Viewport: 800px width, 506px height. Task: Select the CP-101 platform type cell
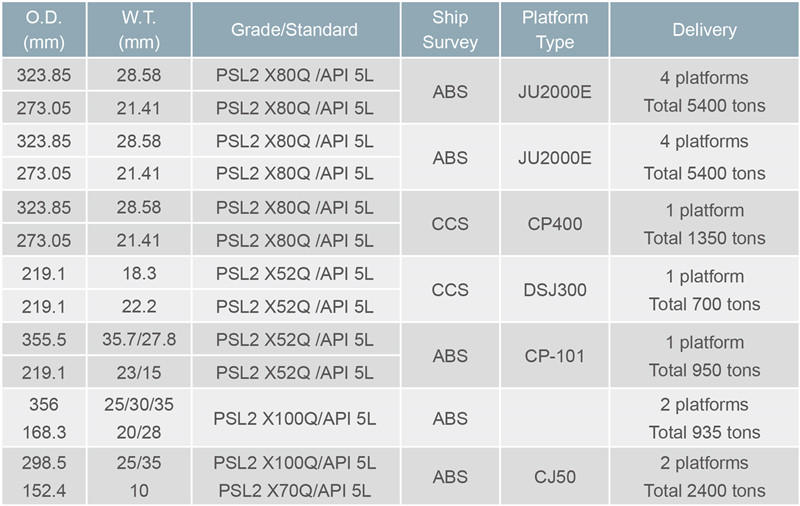555,356
